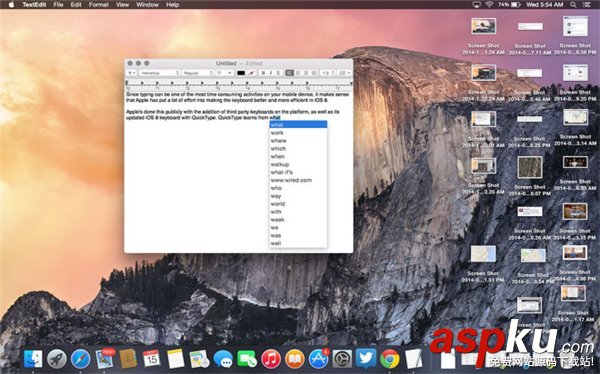Select left text alignment
600x374 pixels.
click(x=290, y=73)
